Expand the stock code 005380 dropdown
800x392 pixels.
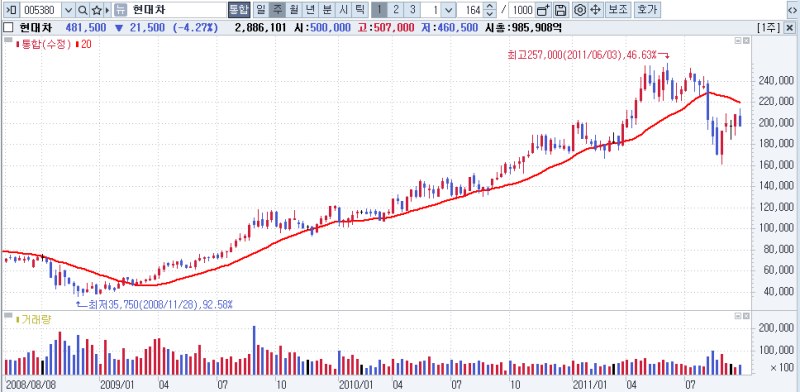pos(69,10)
